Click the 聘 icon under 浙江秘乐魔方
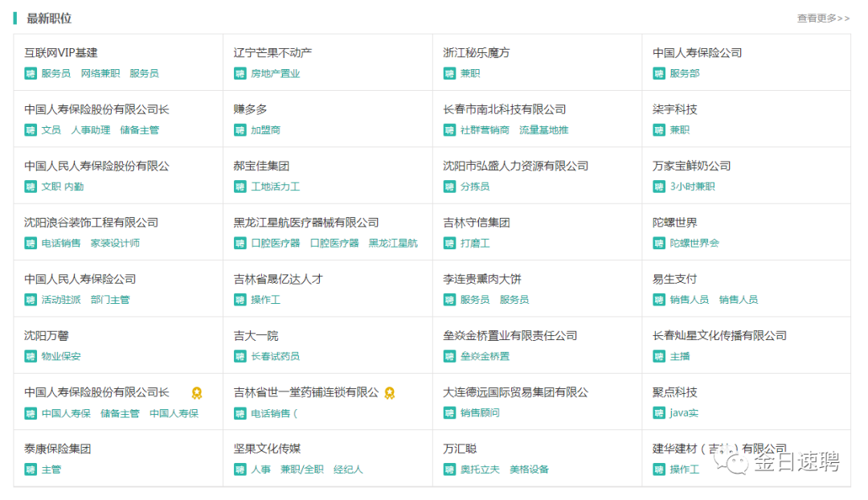Screen dimensions: 868x500 (449, 74)
